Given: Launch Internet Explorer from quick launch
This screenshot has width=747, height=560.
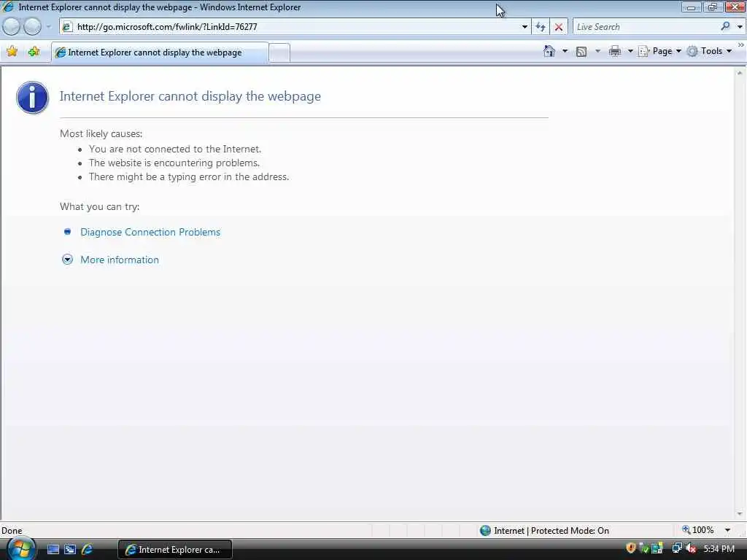Looking at the screenshot, I should (87, 550).
